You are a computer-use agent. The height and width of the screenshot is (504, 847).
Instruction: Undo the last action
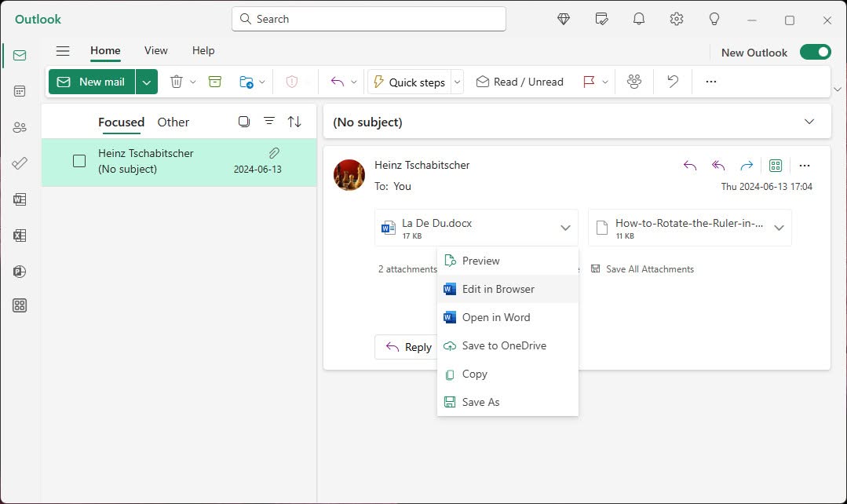[673, 82]
